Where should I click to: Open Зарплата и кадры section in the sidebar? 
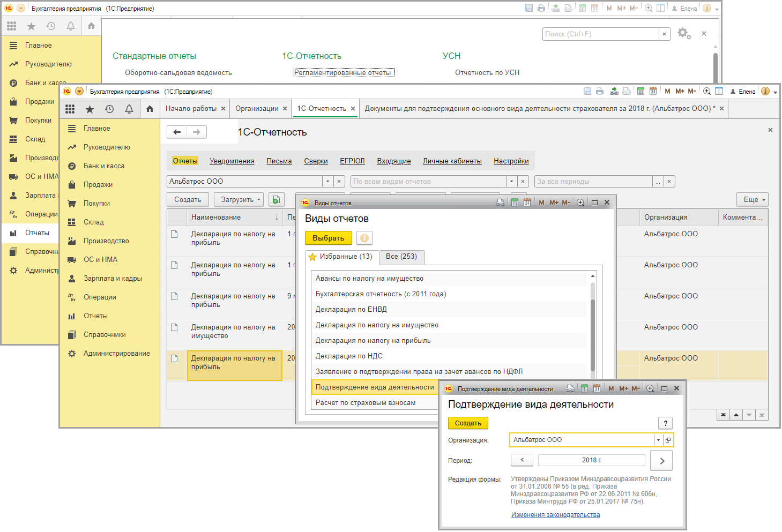tap(113, 279)
